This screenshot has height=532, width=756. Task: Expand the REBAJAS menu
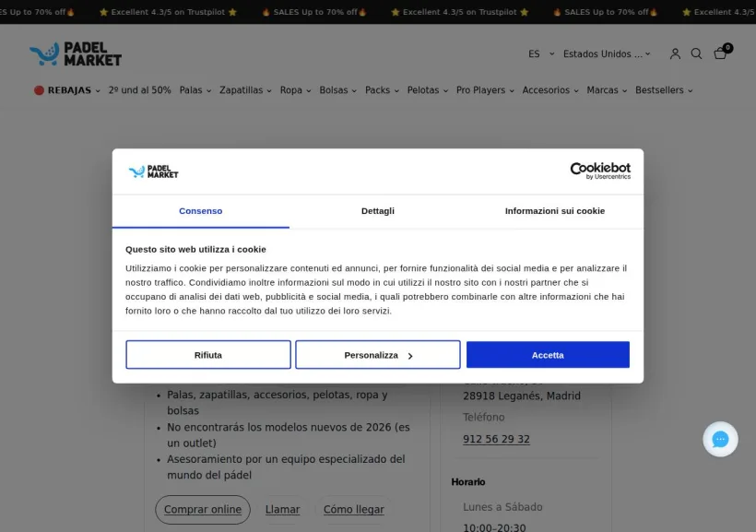point(67,90)
